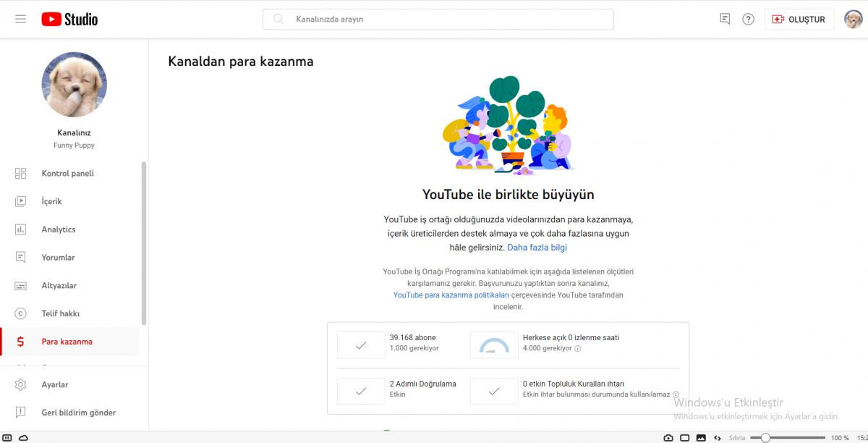The image size is (868, 443).
Task: Click the checkmark box beside 2 Adımlı Doğrulama
Action: [361, 392]
